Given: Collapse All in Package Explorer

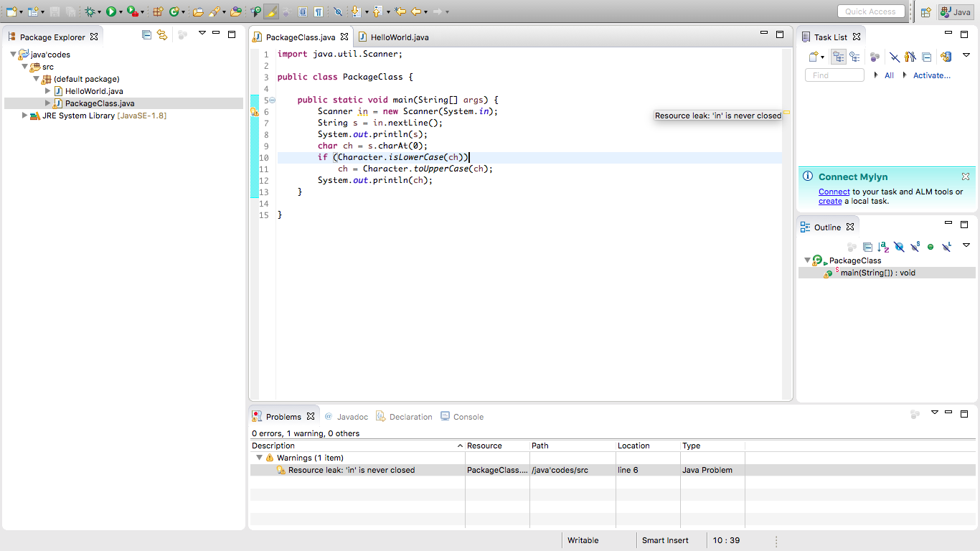Looking at the screenshot, I should 147,34.
